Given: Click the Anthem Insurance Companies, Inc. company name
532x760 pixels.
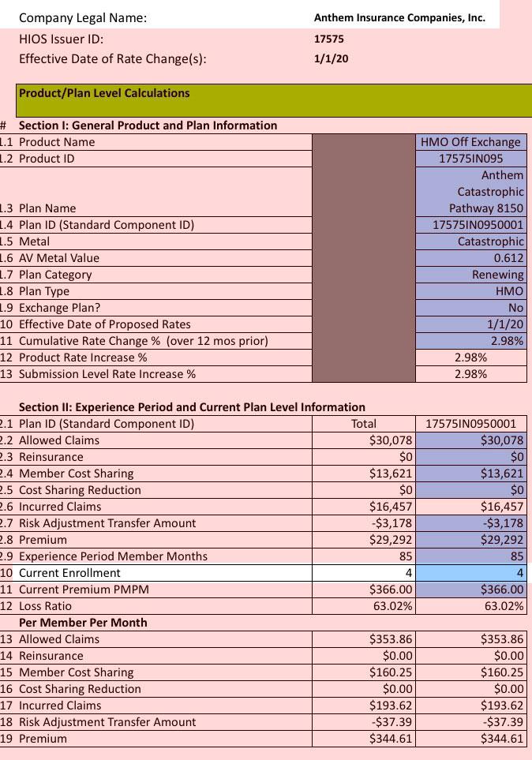Looking at the screenshot, I should (399, 17).
